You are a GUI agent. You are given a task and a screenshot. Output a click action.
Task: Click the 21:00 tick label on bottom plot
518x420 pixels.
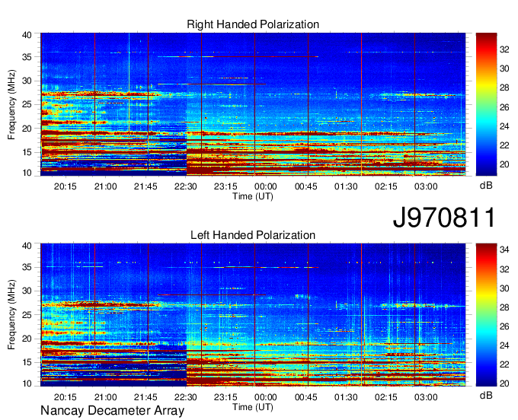(105, 397)
